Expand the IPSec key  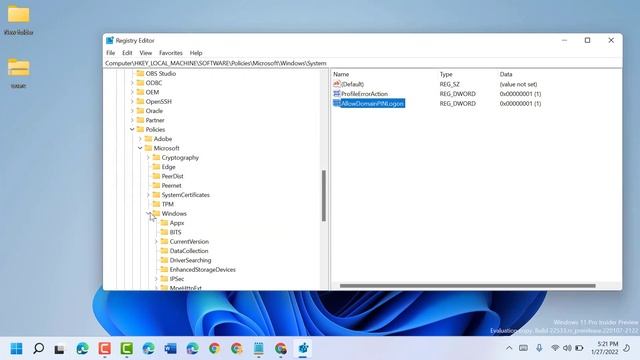tap(156, 279)
